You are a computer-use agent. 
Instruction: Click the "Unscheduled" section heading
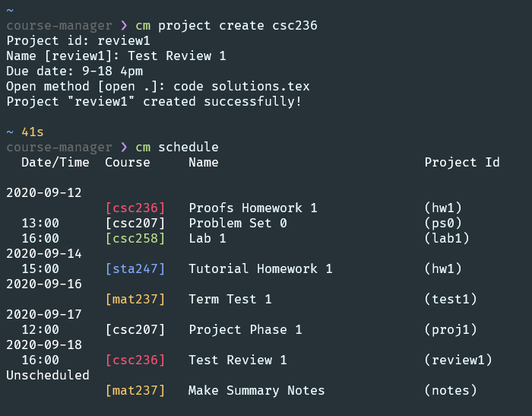pos(47,375)
